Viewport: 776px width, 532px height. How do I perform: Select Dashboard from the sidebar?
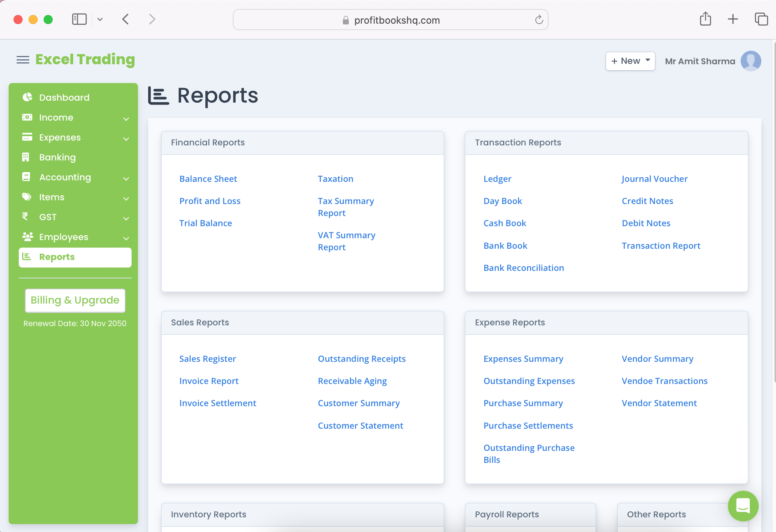point(64,97)
